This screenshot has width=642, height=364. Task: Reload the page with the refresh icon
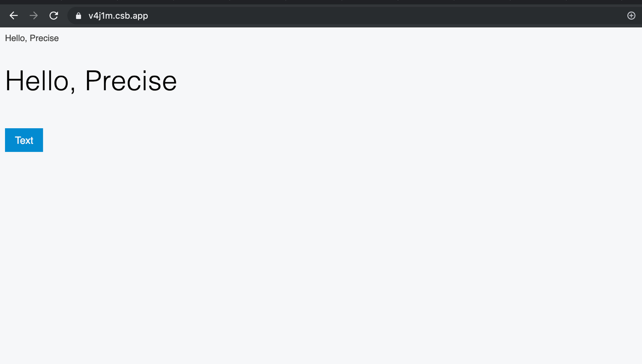point(54,16)
